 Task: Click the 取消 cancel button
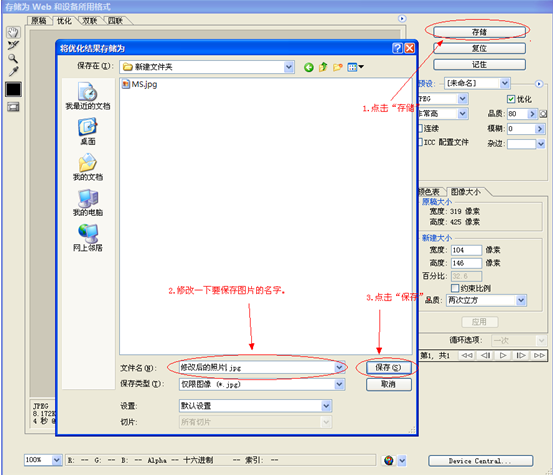pos(388,384)
